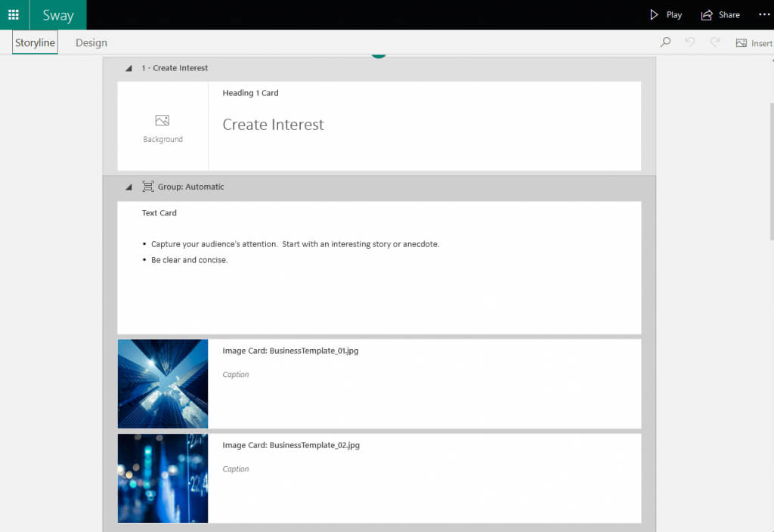Edit Caption of BusinessTemplate_02.jpg card
774x532 pixels.
pyautogui.click(x=236, y=469)
